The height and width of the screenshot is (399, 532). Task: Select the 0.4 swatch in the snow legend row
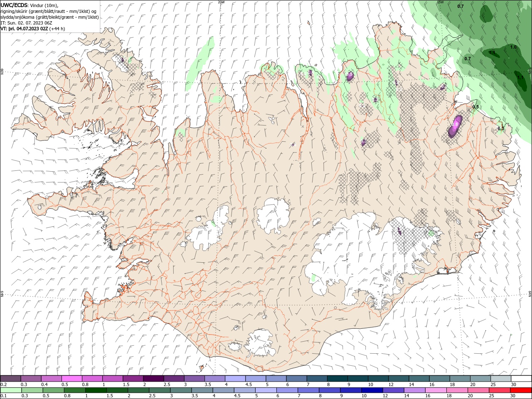(52, 379)
